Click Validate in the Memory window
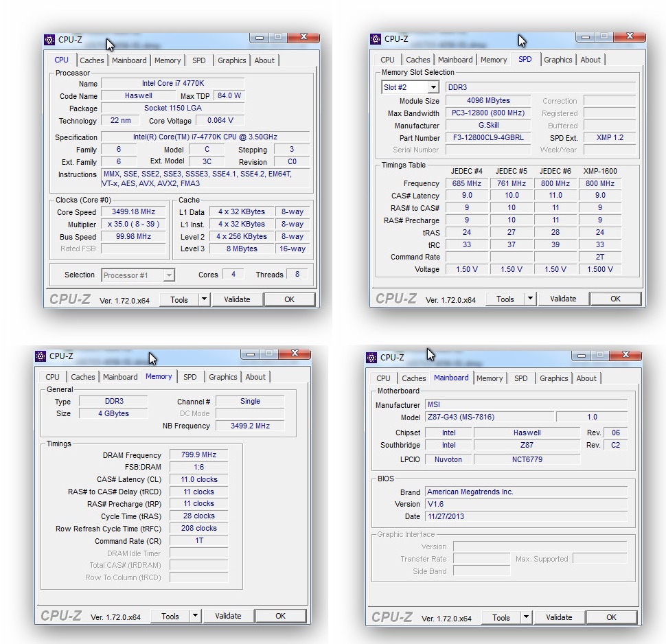 pos(228,616)
